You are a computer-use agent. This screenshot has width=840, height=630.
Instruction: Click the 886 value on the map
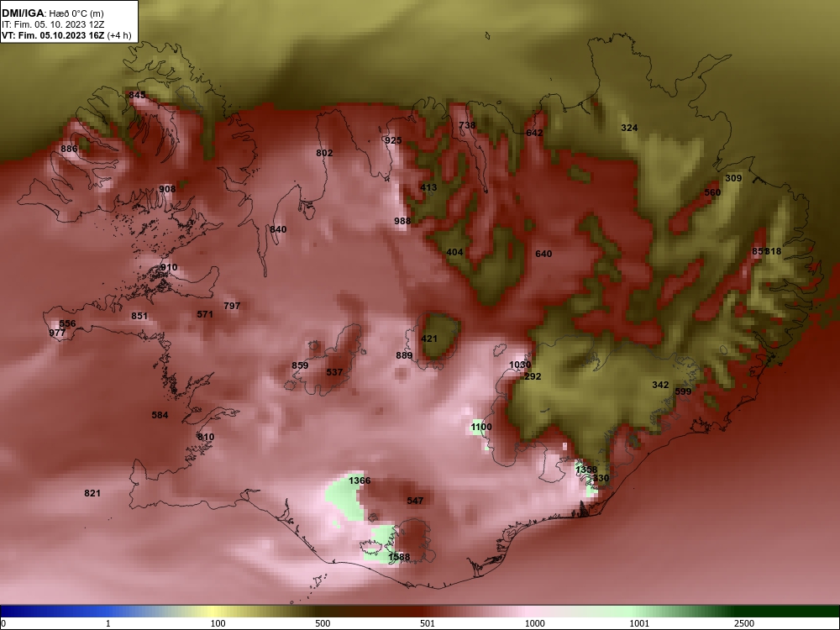tap(69, 149)
